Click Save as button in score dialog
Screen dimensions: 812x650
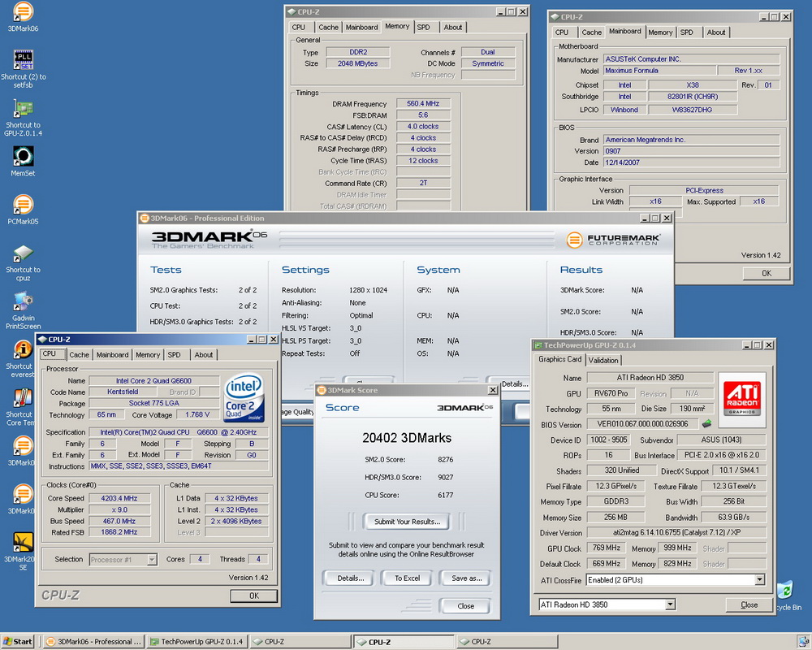[466, 578]
